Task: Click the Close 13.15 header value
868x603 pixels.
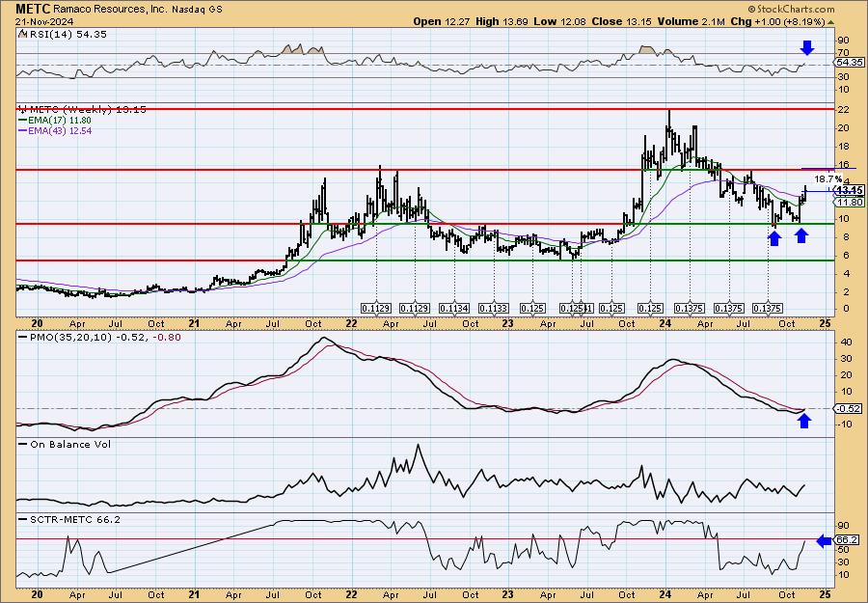Action: pos(622,21)
